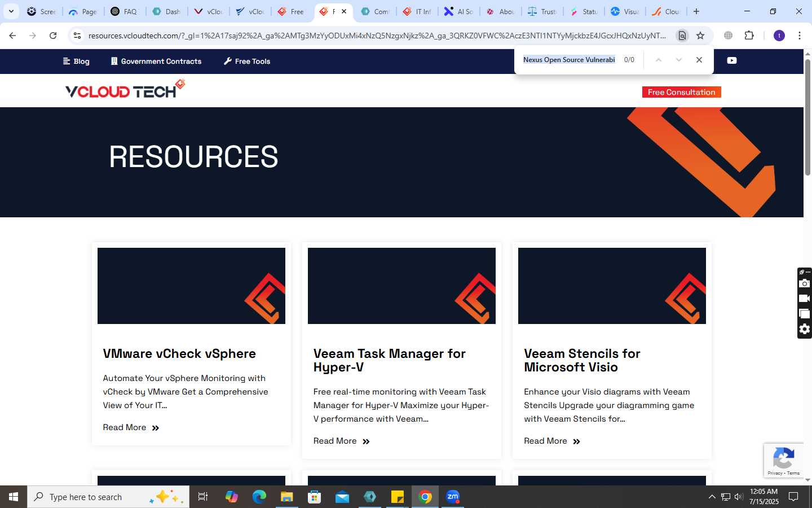
Task: Click the video record icon in the side widget
Action: pos(805,299)
